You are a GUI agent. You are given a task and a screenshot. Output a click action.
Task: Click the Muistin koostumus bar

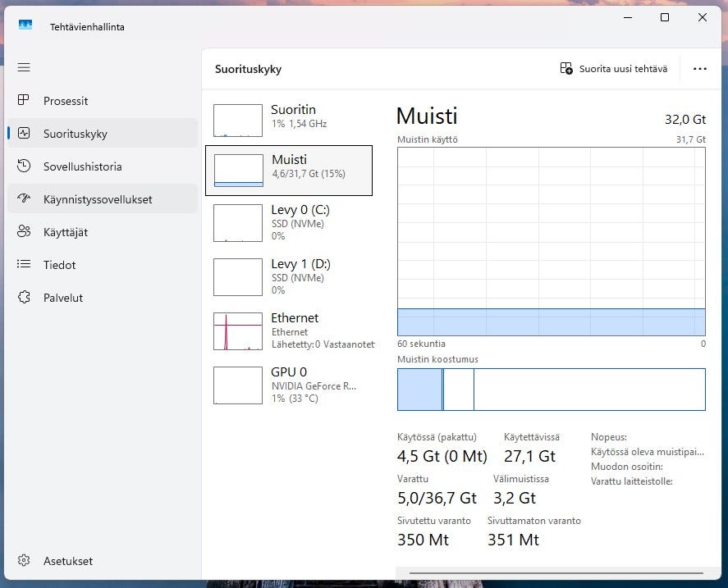551,390
